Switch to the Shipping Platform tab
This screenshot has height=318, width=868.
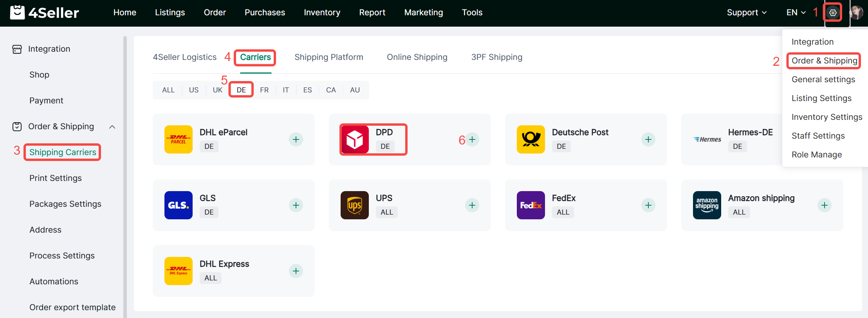tap(329, 57)
